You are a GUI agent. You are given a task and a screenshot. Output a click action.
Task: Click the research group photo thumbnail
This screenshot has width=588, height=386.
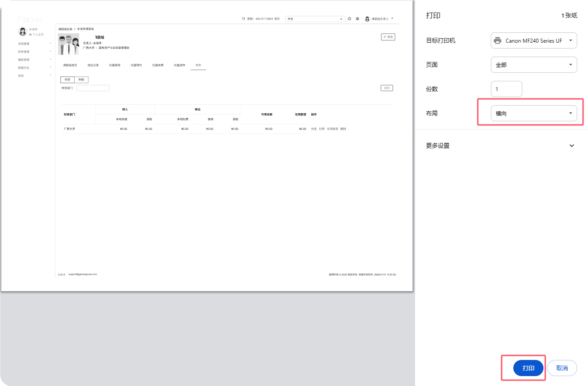click(x=68, y=44)
